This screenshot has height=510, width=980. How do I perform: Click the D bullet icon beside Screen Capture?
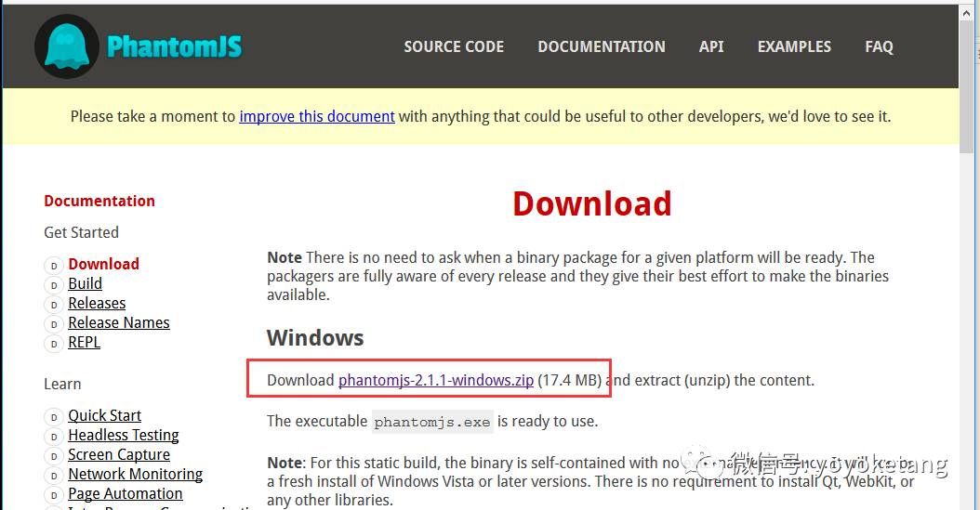54,456
